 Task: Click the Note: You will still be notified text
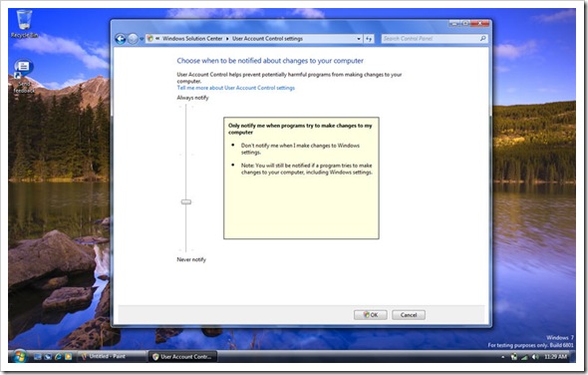click(x=307, y=169)
